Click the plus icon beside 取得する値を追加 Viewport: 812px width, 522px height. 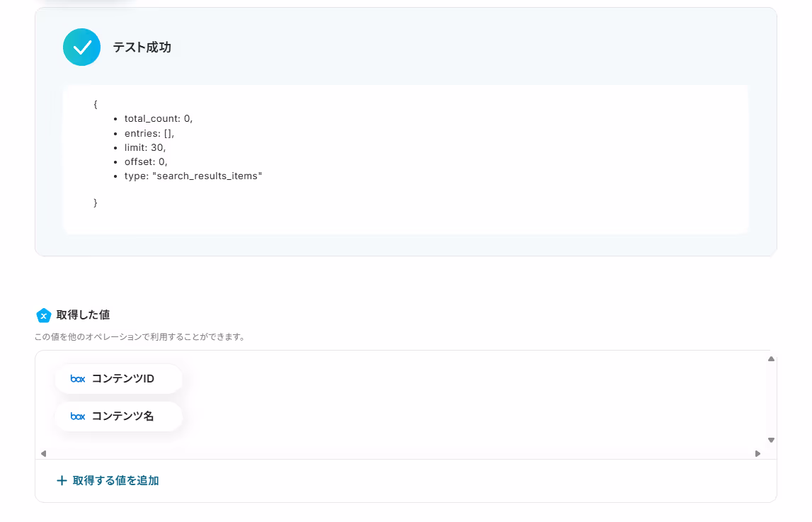(x=62, y=481)
